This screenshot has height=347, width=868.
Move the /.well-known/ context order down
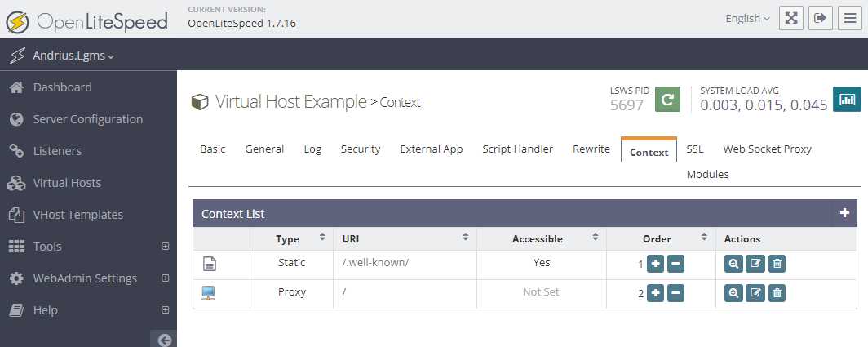click(675, 264)
